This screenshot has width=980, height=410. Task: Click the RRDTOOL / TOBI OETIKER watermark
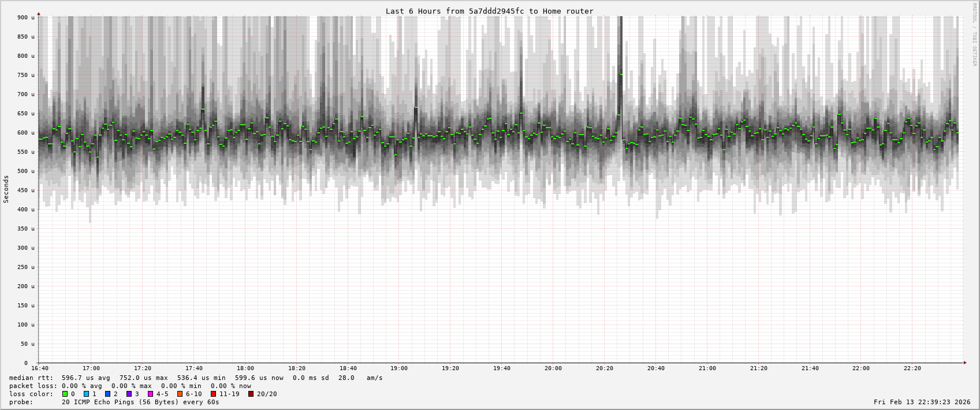click(975, 35)
